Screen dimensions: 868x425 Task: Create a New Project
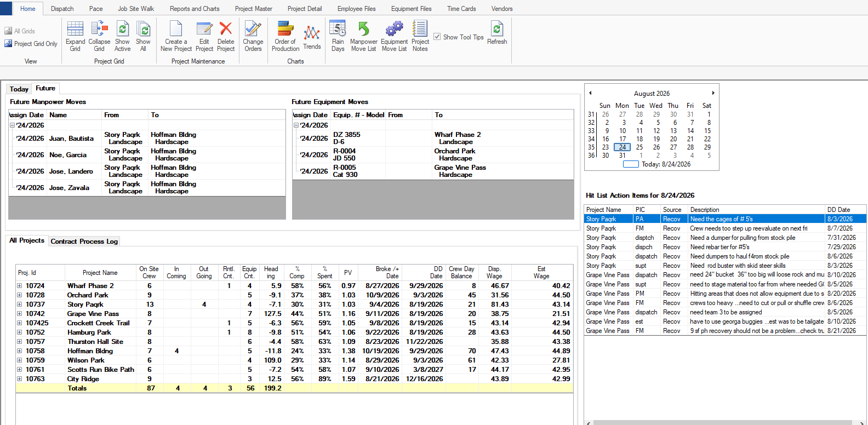point(176,36)
